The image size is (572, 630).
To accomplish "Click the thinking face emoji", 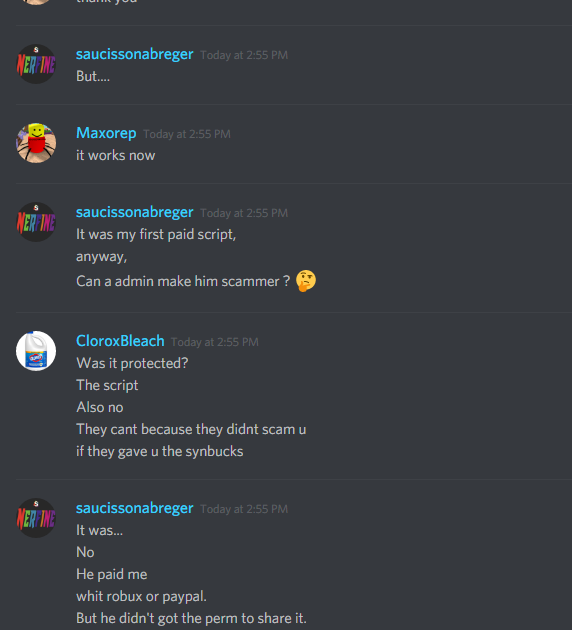I will pos(306,280).
